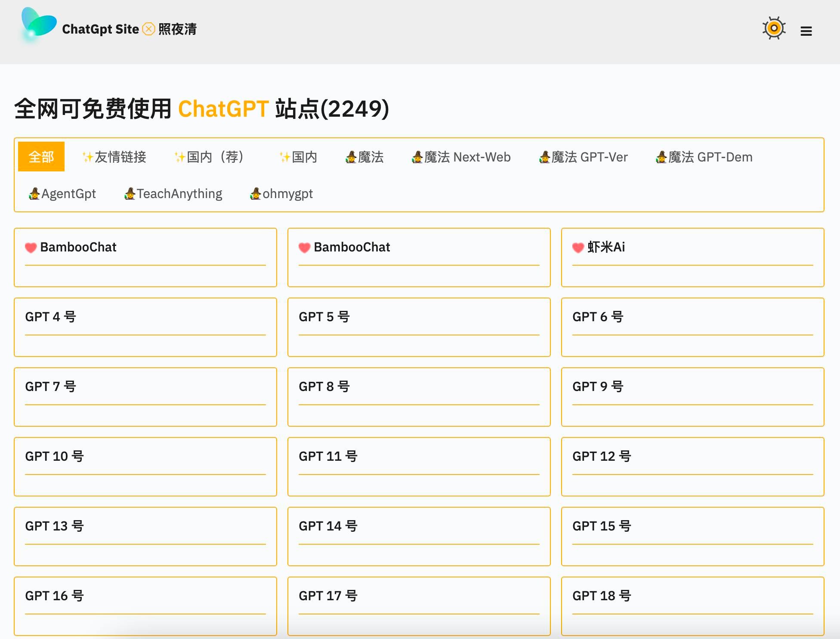The image size is (840, 639).
Task: Click the 照夜清 red cross icon
Action: 148,29
